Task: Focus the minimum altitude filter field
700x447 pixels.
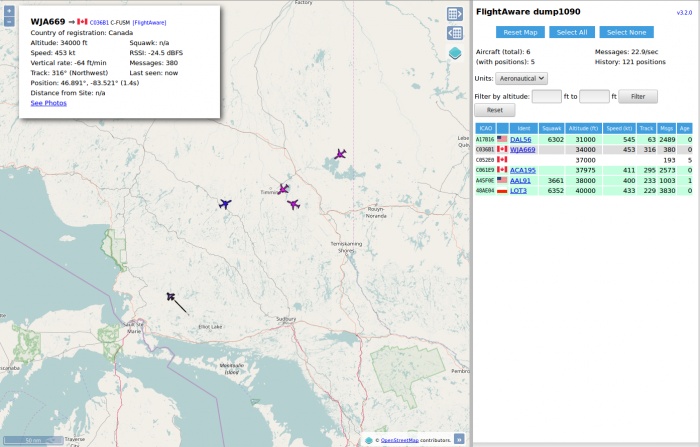Action: tap(547, 96)
